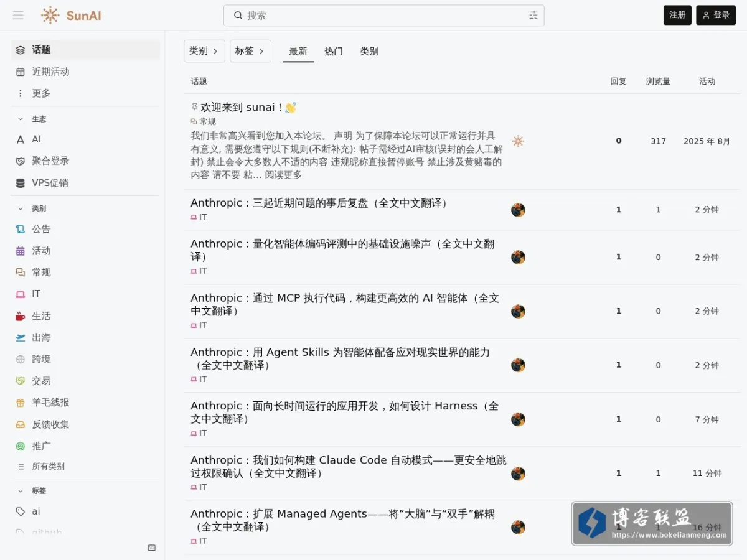Click avatar on 三起近期问题 row
Screen dimensions: 747x560
tap(518, 210)
